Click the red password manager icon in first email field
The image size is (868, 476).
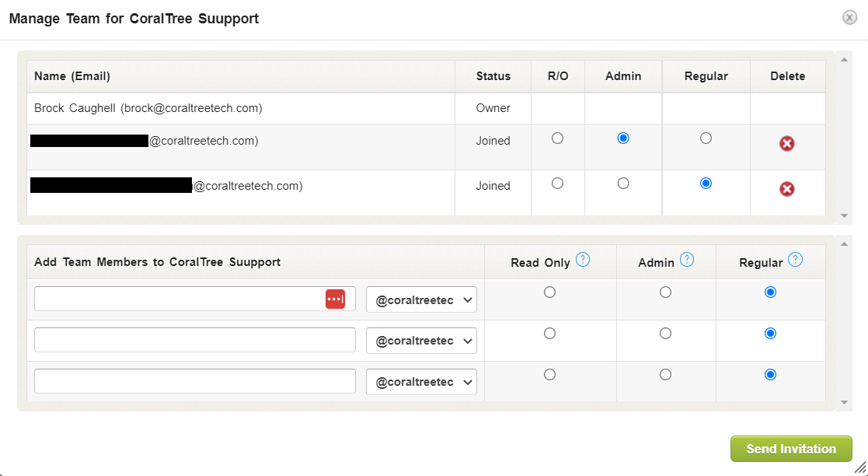click(x=335, y=299)
